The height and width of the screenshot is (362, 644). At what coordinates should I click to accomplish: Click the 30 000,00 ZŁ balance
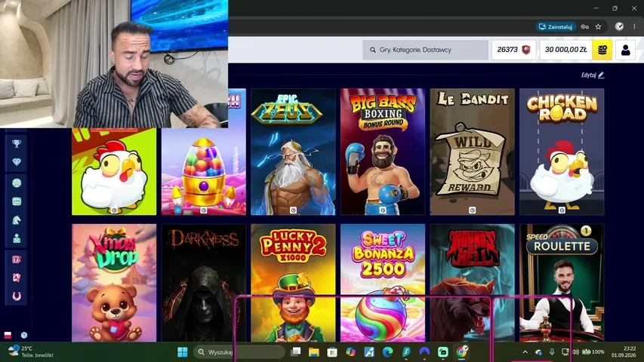(565, 50)
